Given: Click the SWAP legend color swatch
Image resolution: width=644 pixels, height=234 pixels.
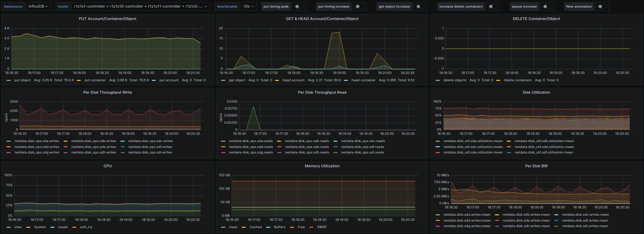Looking at the screenshot, I should pos(311,227).
